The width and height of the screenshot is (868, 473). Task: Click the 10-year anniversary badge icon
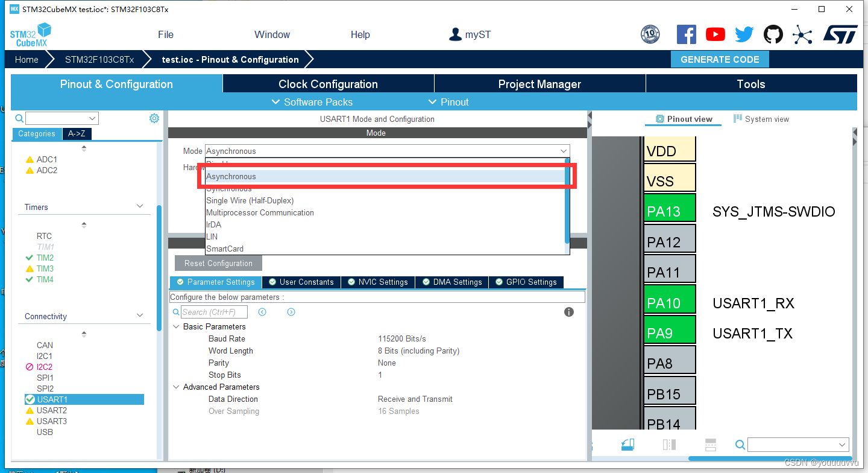coord(650,34)
